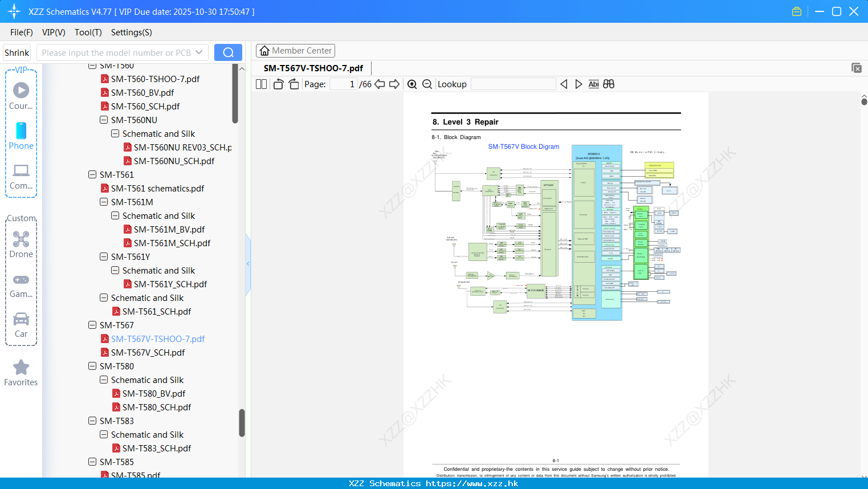Rotate page counterclockwise icon
Screen dimensions: 868x489
coord(278,84)
